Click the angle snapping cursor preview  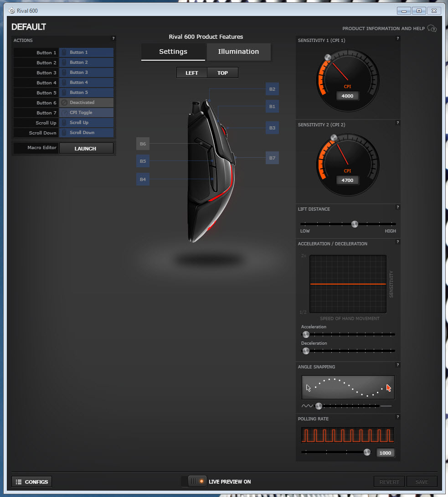pyautogui.click(x=348, y=387)
